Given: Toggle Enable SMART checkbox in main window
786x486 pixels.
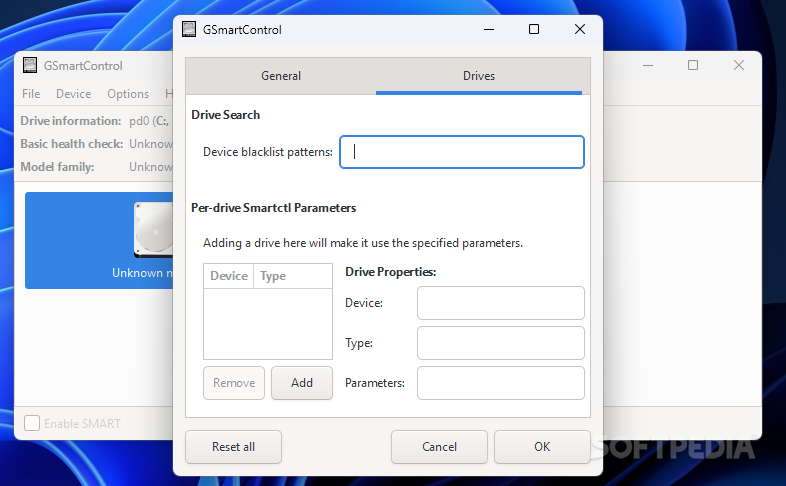Looking at the screenshot, I should click(32, 423).
